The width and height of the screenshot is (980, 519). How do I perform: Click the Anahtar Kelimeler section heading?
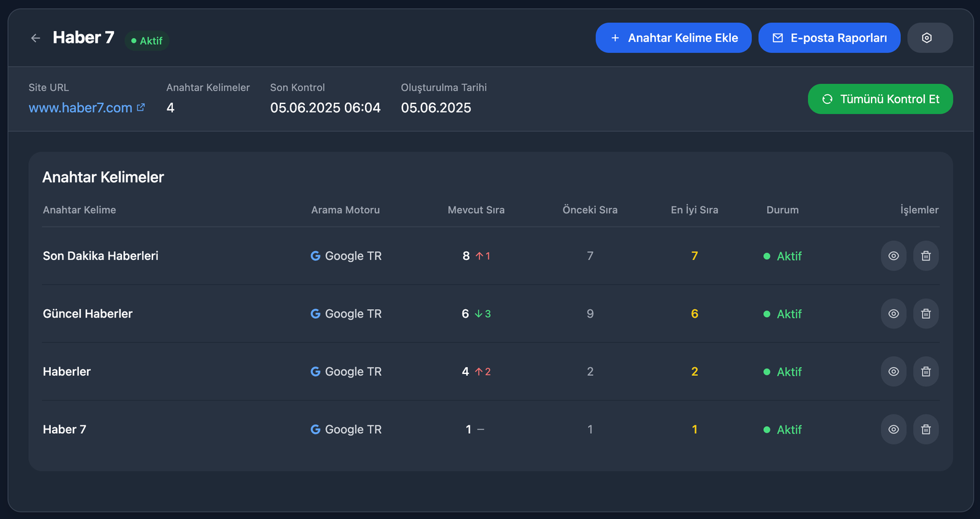pos(103,177)
